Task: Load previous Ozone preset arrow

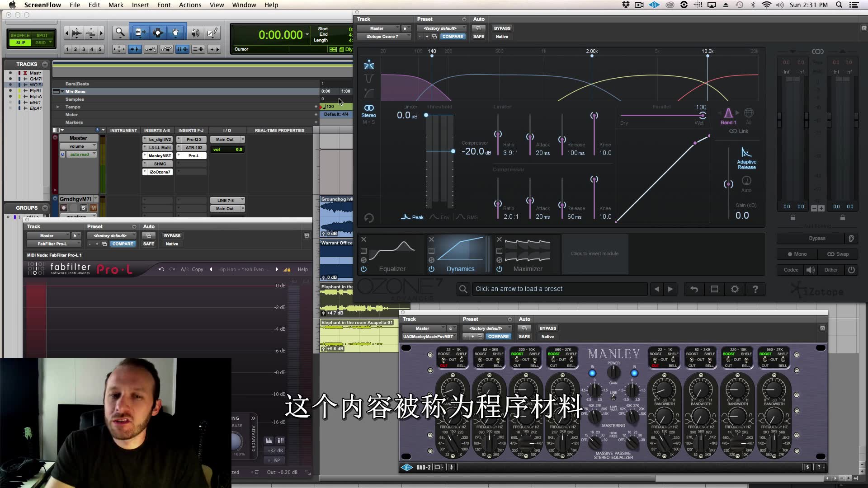Action: coord(656,289)
